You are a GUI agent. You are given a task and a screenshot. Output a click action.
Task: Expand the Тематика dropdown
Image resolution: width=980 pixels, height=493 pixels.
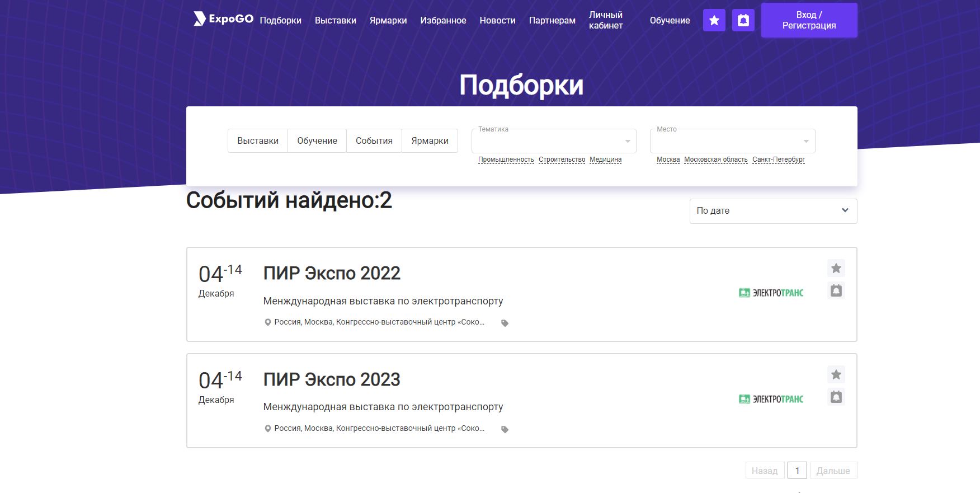[554, 141]
